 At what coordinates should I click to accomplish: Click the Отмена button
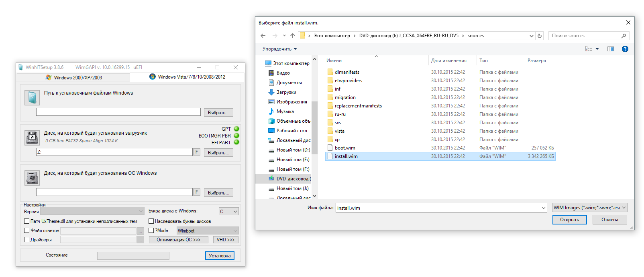(x=610, y=220)
